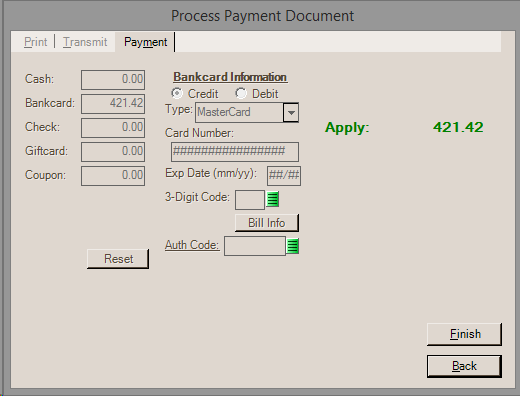Screen dimensions: 520x396
Task: Click the Back button
Action: point(464,366)
